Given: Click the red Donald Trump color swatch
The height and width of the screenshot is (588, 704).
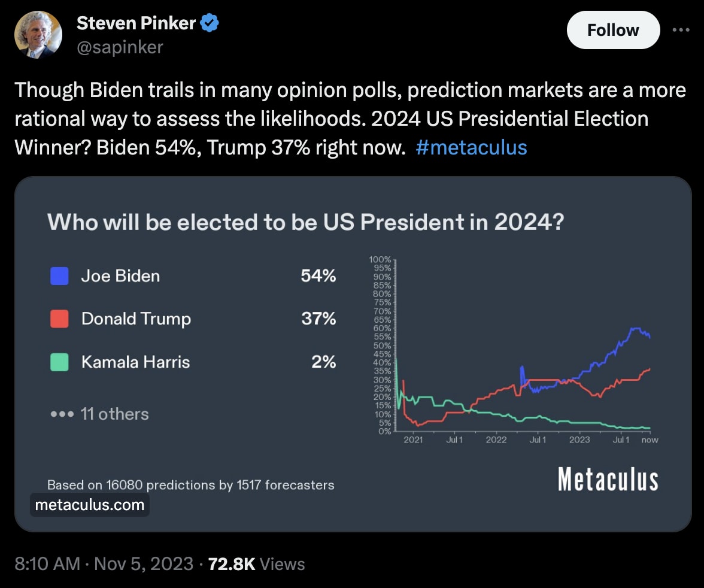Looking at the screenshot, I should click(x=59, y=319).
